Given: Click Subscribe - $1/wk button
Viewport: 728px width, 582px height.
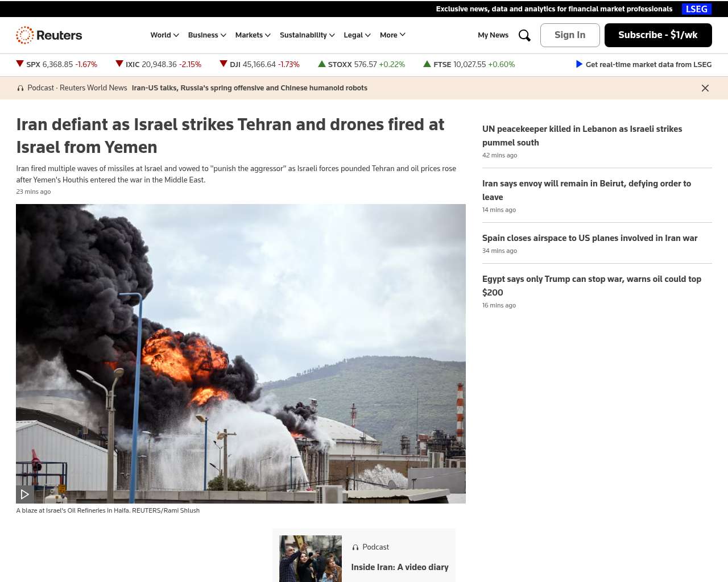Looking at the screenshot, I should [x=658, y=35].
